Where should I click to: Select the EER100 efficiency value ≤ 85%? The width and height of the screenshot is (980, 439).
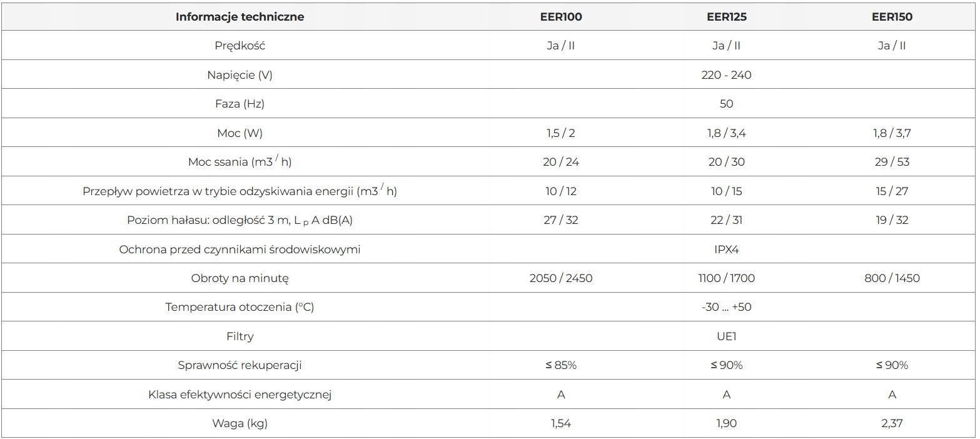561,365
